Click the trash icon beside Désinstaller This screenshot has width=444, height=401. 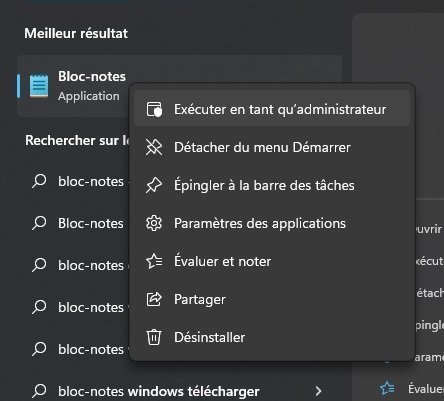click(154, 337)
